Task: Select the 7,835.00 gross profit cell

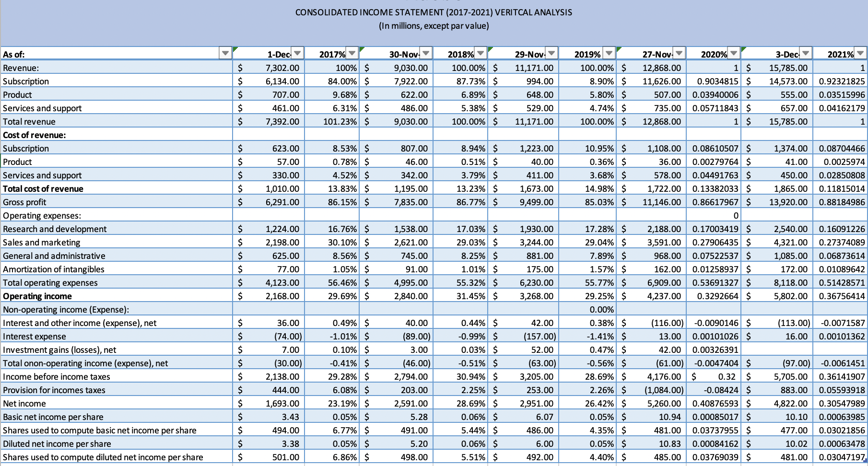Action: [396, 202]
